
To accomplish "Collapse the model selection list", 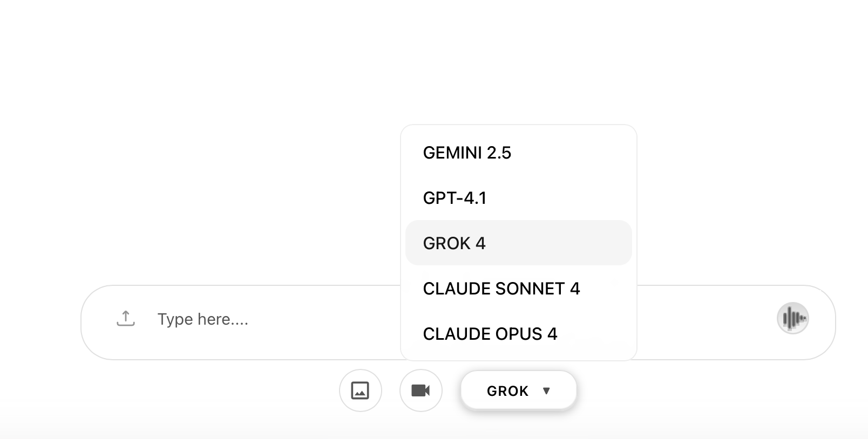I will click(518, 390).
